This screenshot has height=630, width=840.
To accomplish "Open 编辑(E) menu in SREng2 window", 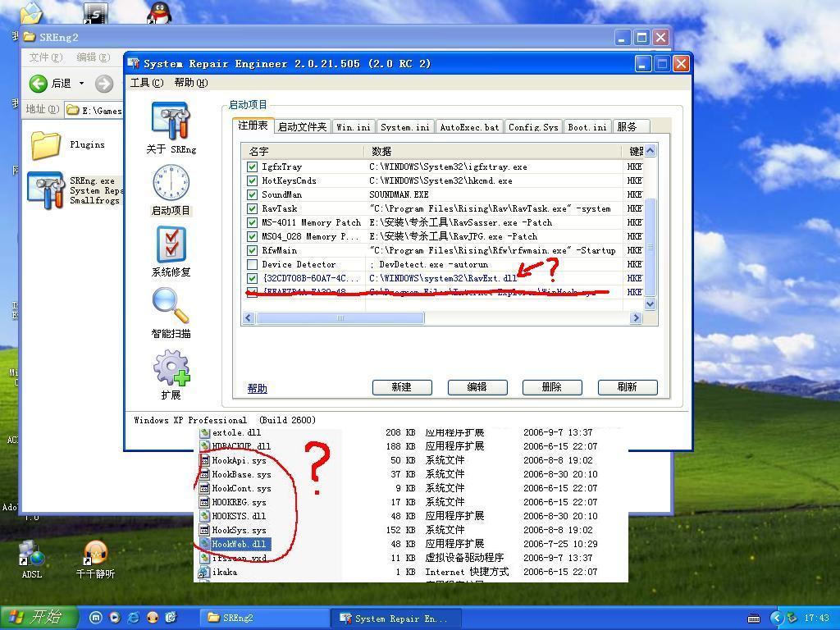I will point(94,57).
